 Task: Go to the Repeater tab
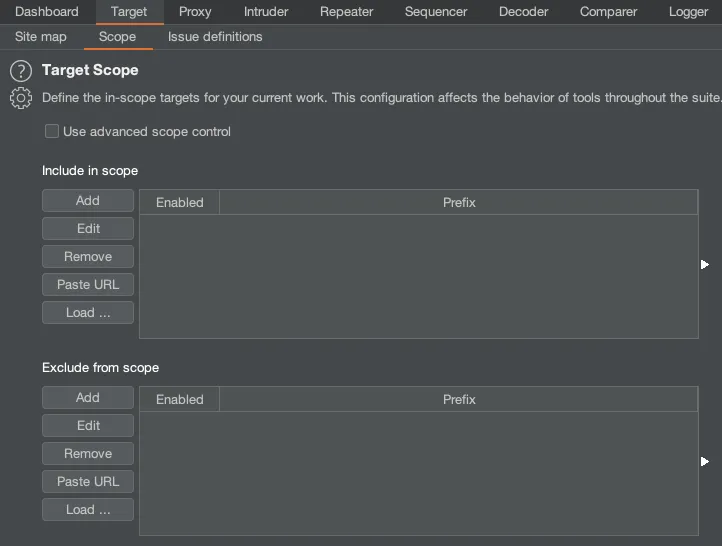tap(346, 12)
